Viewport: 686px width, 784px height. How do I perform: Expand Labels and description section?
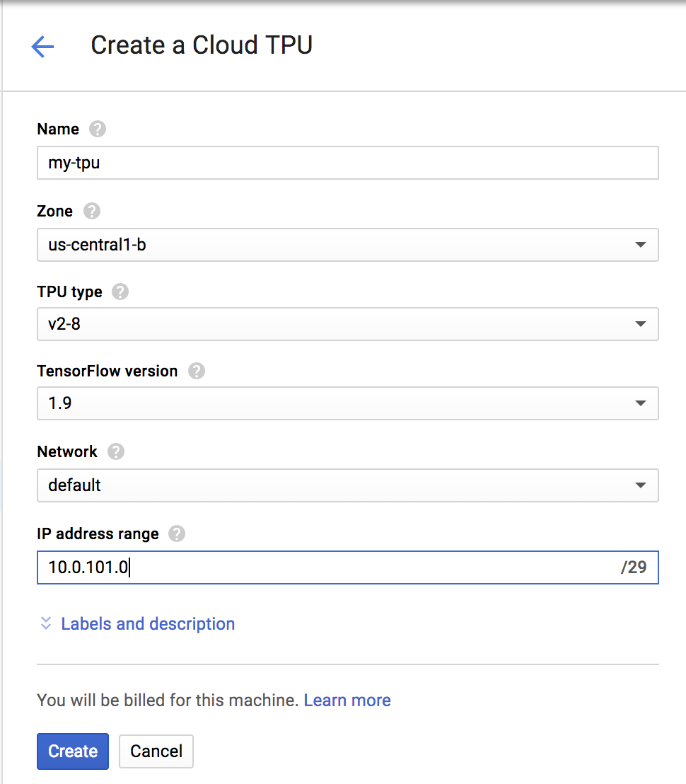point(148,623)
